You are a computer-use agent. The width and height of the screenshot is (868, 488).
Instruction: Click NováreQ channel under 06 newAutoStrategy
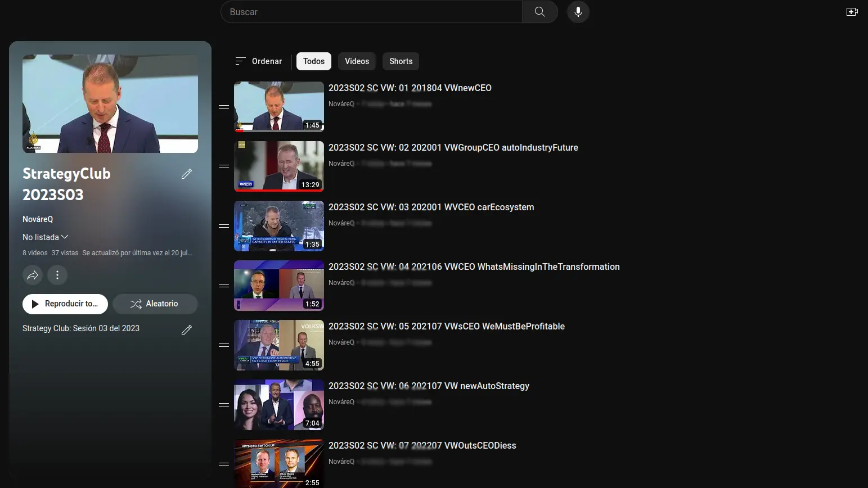tap(341, 402)
